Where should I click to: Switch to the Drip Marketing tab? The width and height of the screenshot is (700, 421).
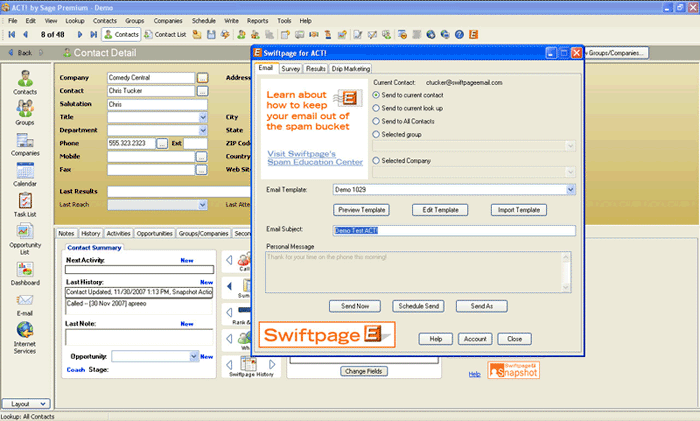pyautogui.click(x=350, y=69)
